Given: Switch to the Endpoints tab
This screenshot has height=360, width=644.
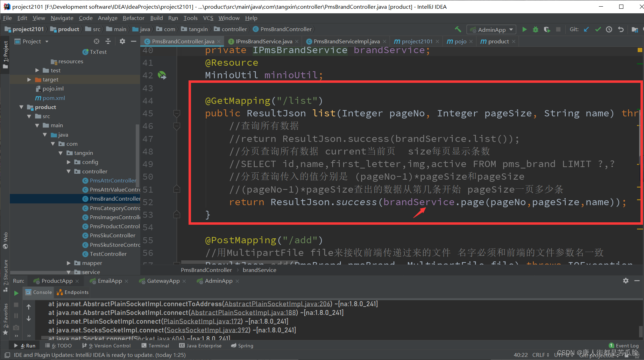Looking at the screenshot, I should pyautogui.click(x=73, y=292).
